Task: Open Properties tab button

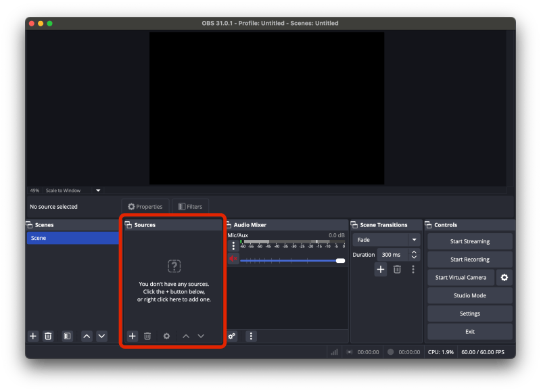Action: (145, 207)
